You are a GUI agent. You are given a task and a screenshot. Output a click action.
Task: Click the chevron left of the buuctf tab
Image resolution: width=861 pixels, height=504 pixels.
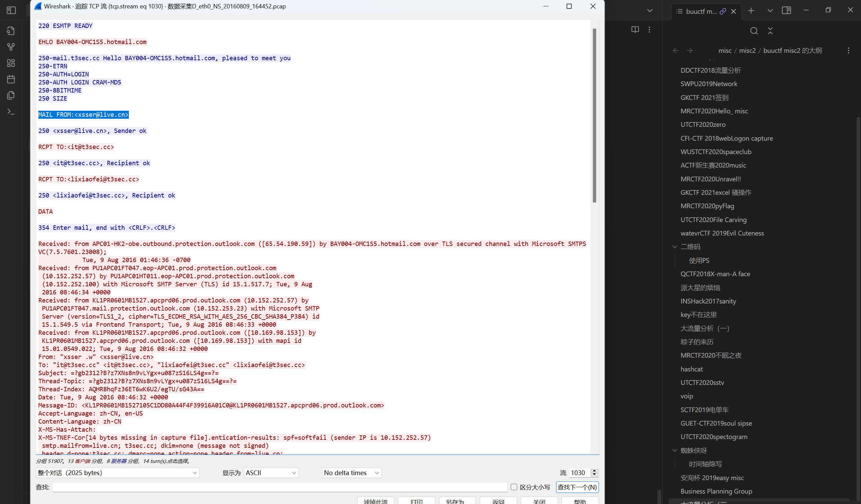pyautogui.click(x=649, y=11)
